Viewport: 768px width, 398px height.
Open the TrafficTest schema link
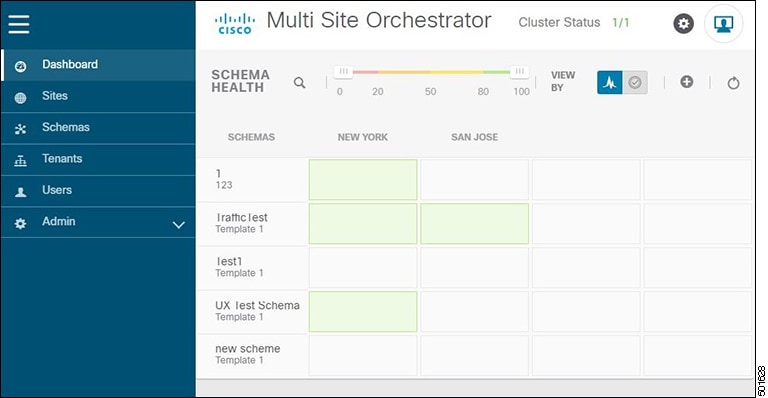(241, 217)
